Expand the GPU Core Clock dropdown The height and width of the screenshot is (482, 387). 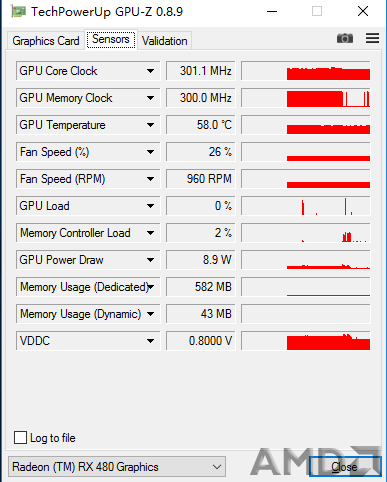[x=150, y=71]
